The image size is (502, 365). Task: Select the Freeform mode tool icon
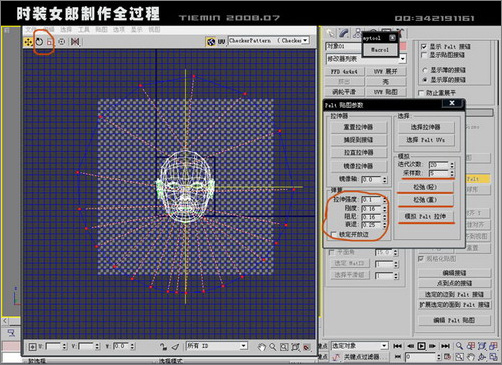point(61,42)
